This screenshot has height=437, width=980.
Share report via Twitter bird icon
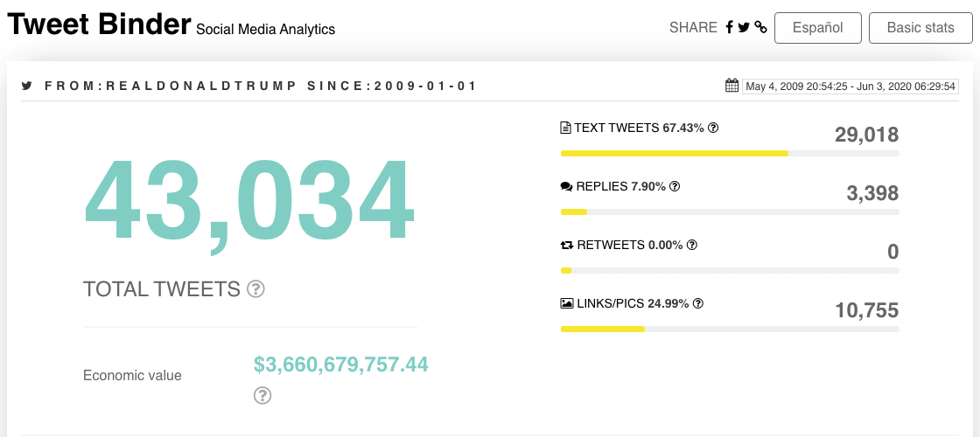click(x=743, y=27)
